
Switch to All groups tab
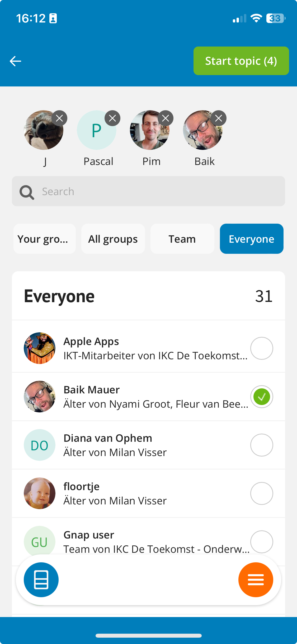pyautogui.click(x=113, y=239)
